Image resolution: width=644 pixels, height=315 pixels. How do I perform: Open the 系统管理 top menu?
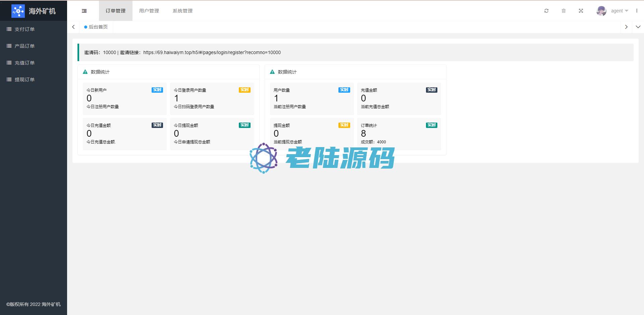(x=183, y=11)
